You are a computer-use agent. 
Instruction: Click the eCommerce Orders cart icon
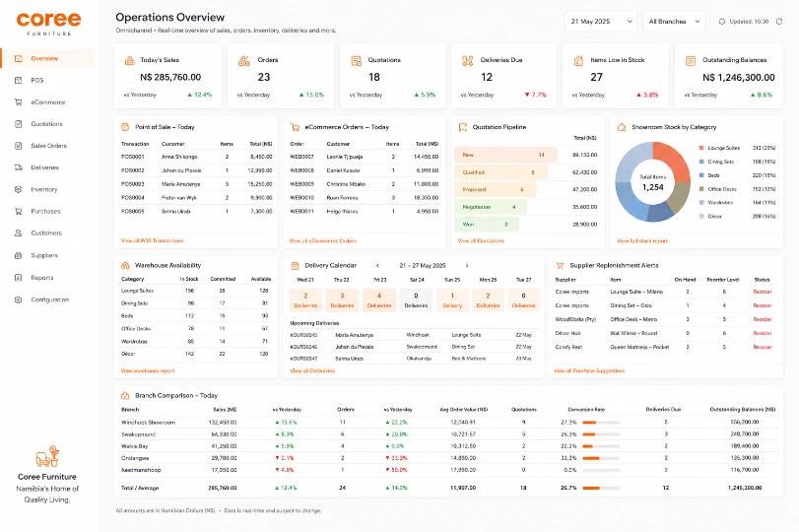[x=295, y=127]
